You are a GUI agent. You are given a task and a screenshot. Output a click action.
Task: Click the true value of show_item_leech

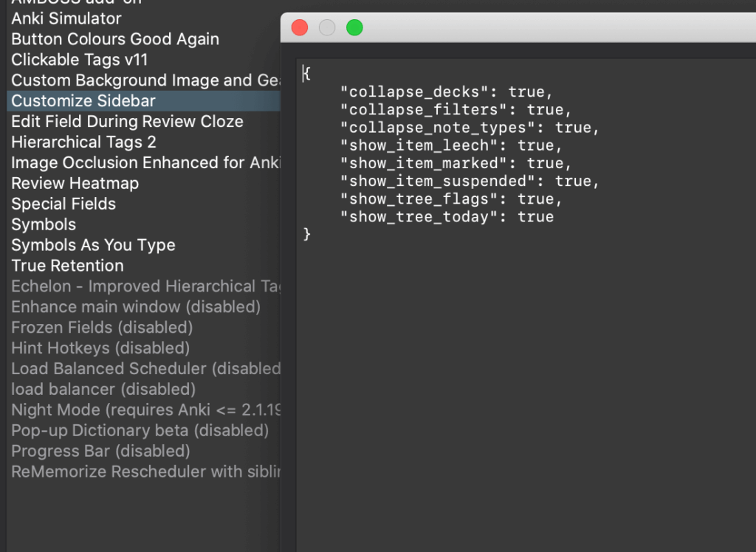click(536, 145)
